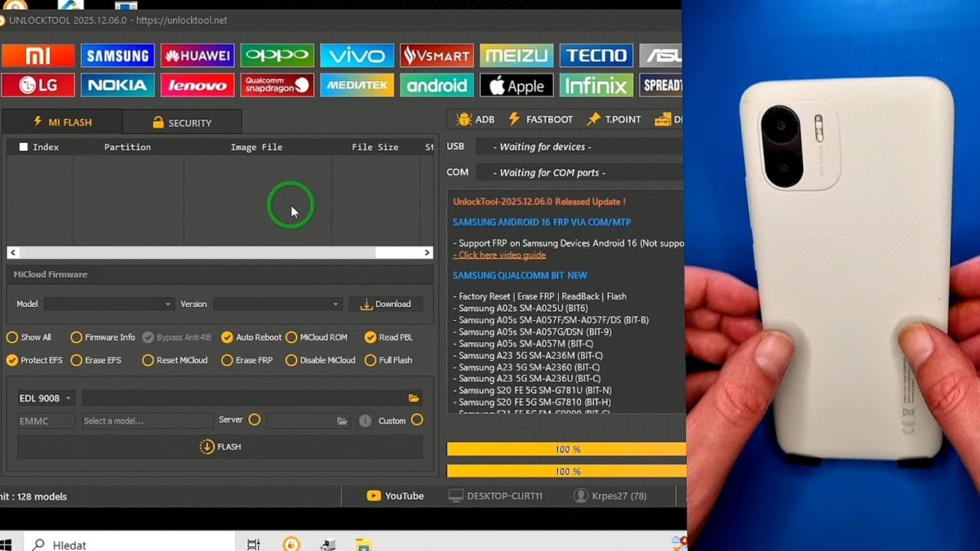Screen dimensions: 980x551
Task: Click the upper 100 % progress bar
Action: pyautogui.click(x=566, y=449)
